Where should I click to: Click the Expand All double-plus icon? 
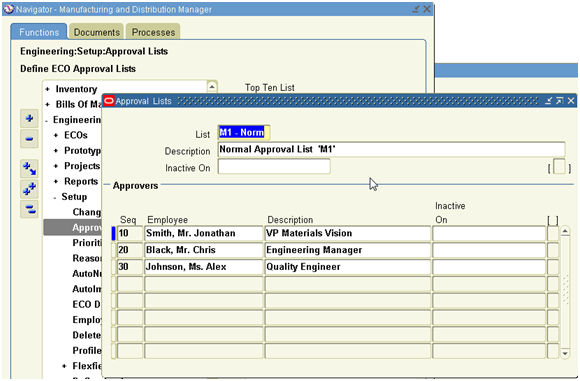coord(29,189)
